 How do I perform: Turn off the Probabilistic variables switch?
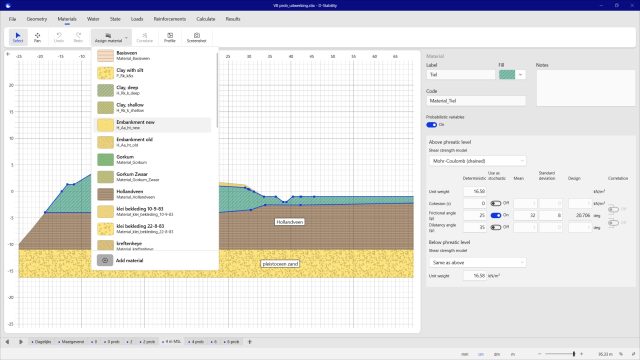[x=431, y=125]
